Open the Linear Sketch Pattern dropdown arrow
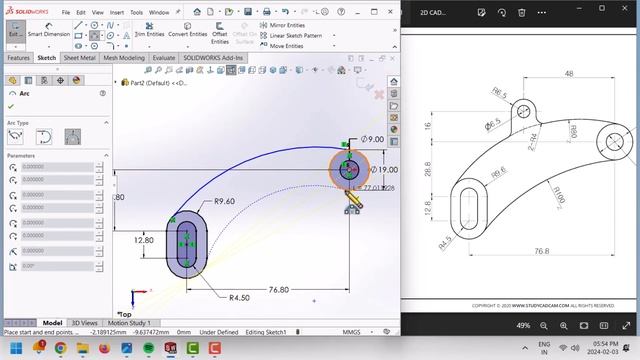 [x=334, y=36]
